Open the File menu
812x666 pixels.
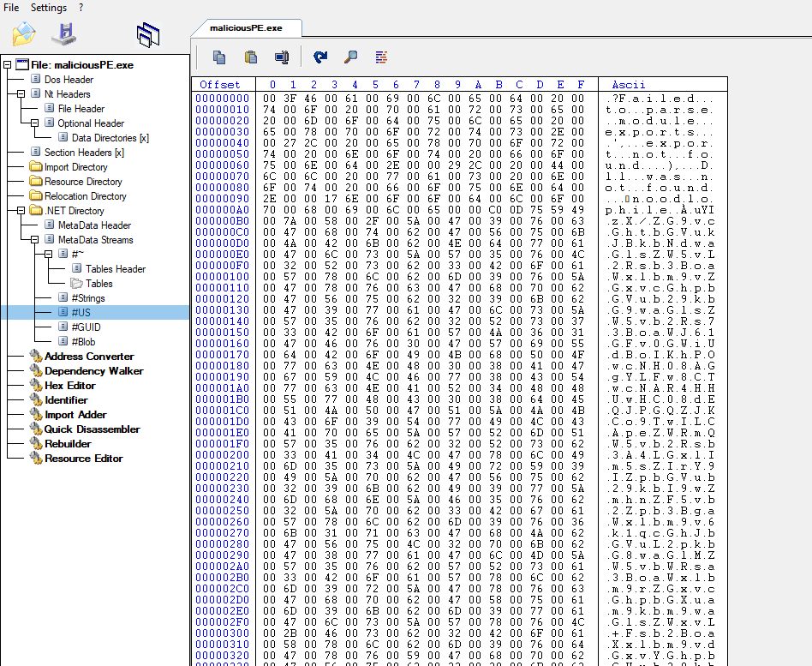(11, 8)
